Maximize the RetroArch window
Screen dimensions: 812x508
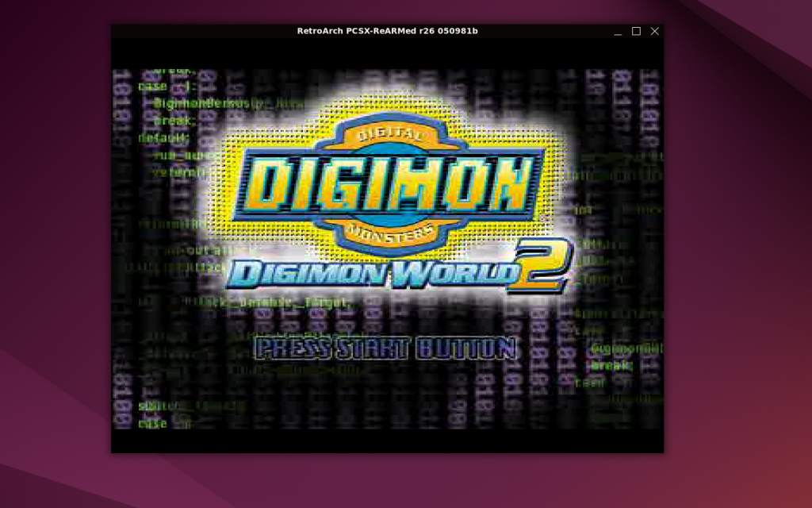637,31
